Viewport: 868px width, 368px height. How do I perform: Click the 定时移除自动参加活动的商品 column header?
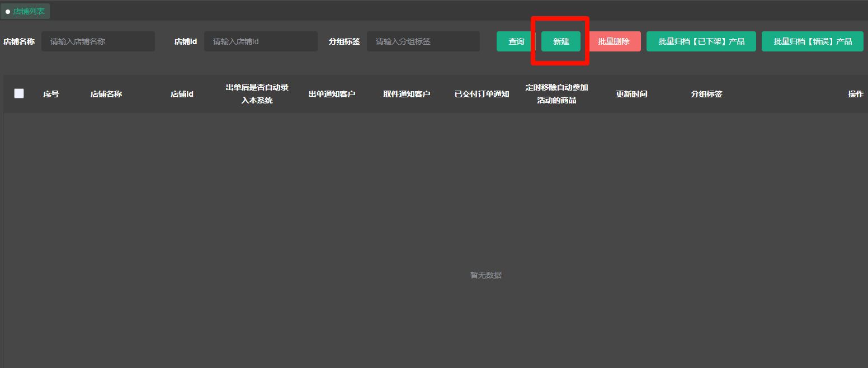click(x=556, y=94)
